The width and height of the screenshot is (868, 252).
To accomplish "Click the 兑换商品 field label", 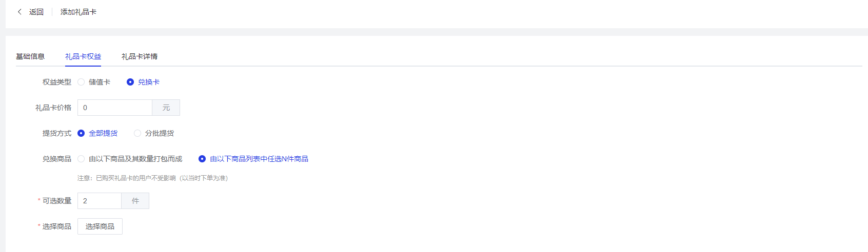I will 57,159.
